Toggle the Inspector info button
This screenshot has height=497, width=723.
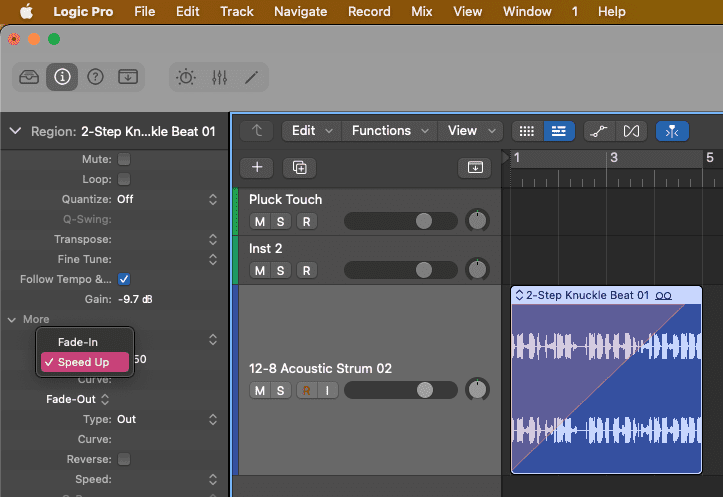(x=62, y=77)
